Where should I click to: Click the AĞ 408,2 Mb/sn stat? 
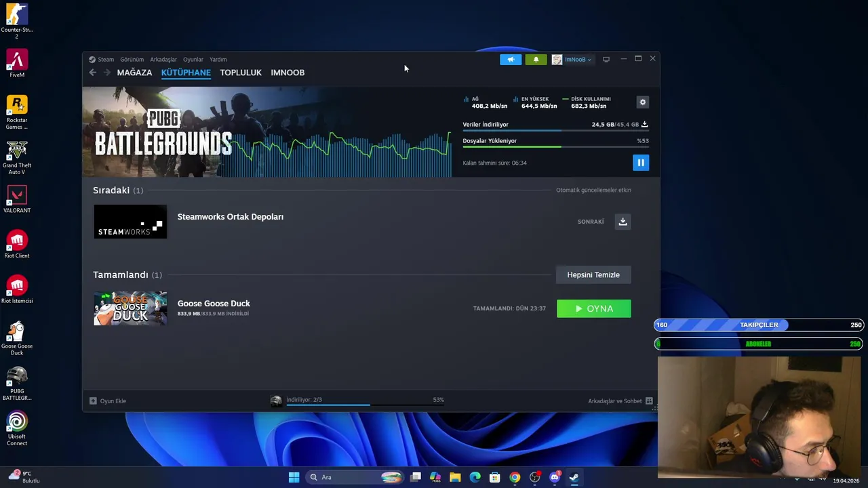(x=486, y=103)
